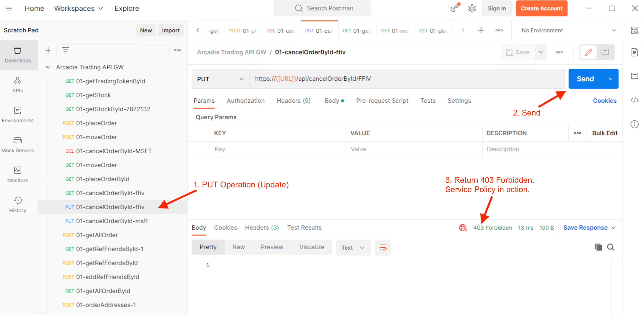Collapse Arcadia Trading API GW collection
Screen dimensions: 644x315
(48, 67)
